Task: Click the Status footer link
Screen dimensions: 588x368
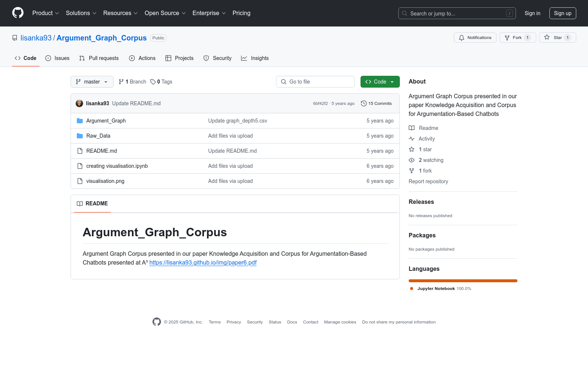Action: click(275, 322)
